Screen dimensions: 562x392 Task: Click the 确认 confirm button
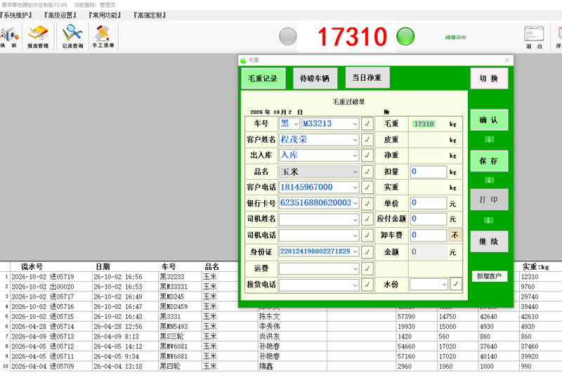point(489,120)
